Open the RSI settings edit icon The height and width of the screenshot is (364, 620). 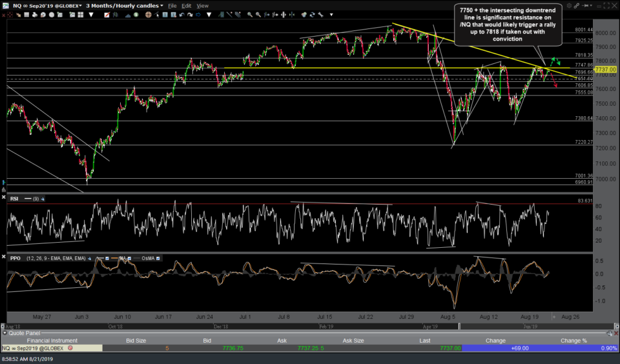[x=43, y=199]
